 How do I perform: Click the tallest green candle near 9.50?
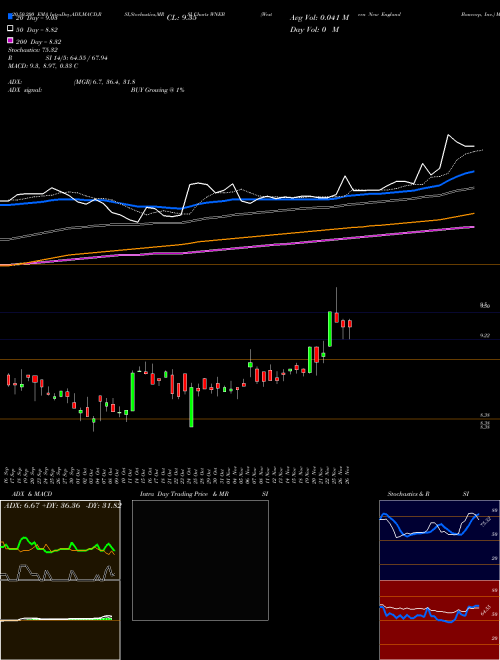[x=330, y=329]
